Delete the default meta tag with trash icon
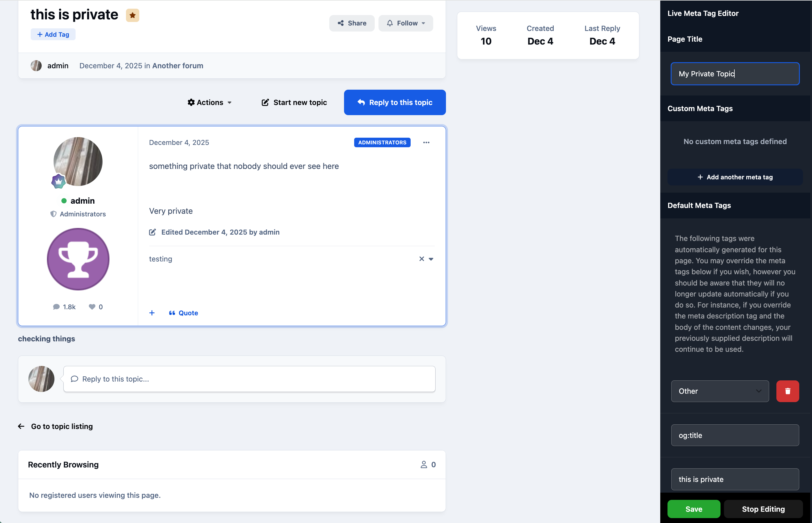This screenshot has height=523, width=812. pyautogui.click(x=787, y=391)
